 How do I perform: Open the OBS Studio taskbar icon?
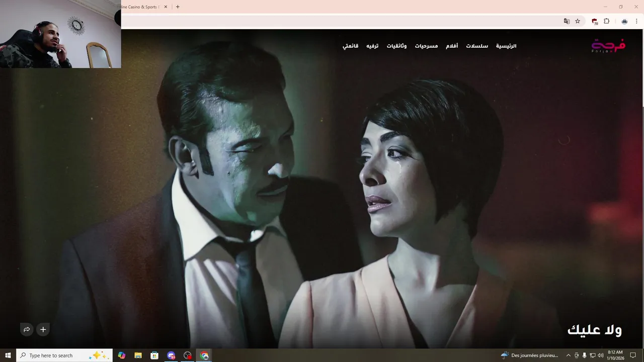click(x=188, y=355)
